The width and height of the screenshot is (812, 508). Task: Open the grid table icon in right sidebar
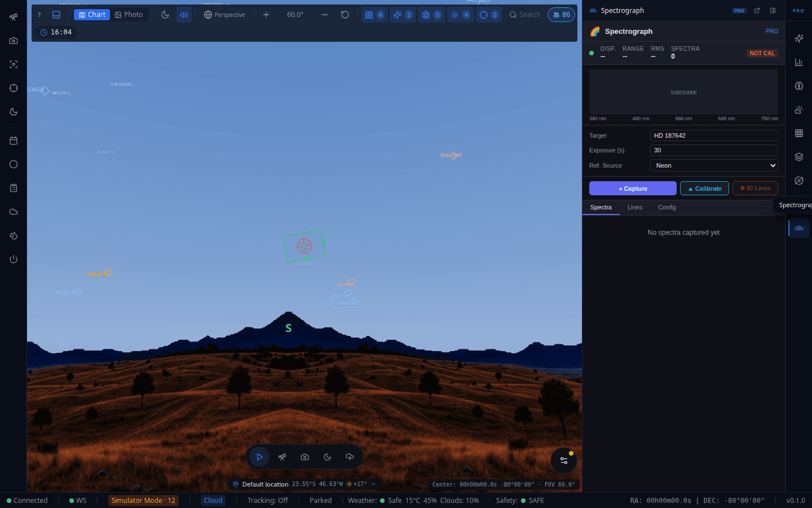(799, 133)
